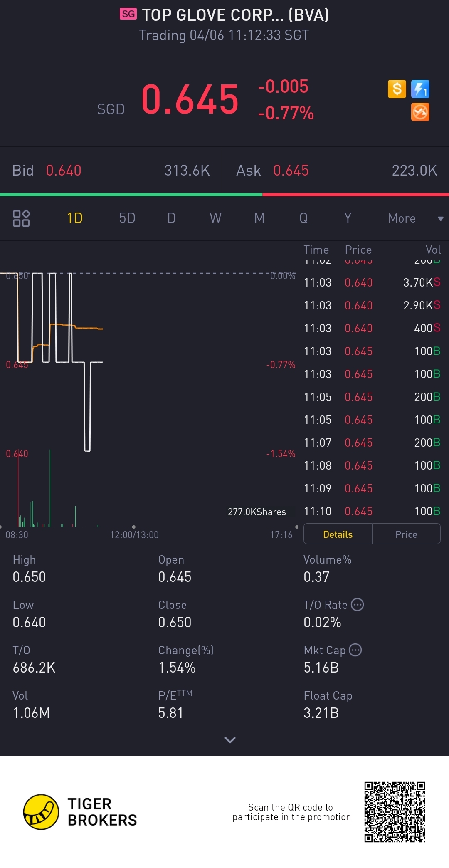Select the 1D chart tab
This screenshot has width=449, height=868.
pyautogui.click(x=75, y=218)
